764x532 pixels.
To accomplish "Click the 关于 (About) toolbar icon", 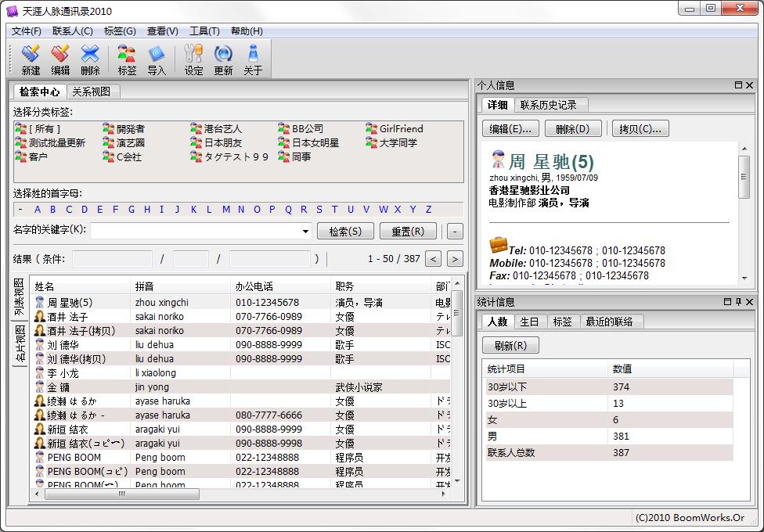I will (x=253, y=59).
